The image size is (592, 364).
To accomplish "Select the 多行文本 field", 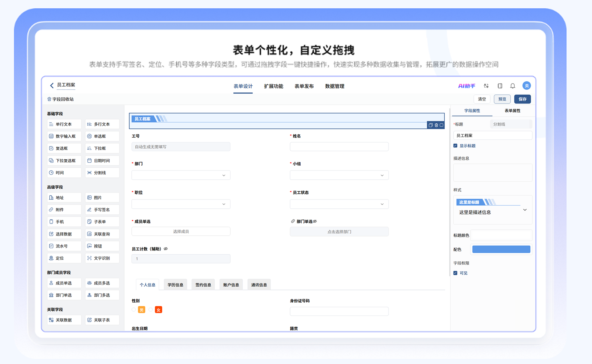I will click(102, 124).
